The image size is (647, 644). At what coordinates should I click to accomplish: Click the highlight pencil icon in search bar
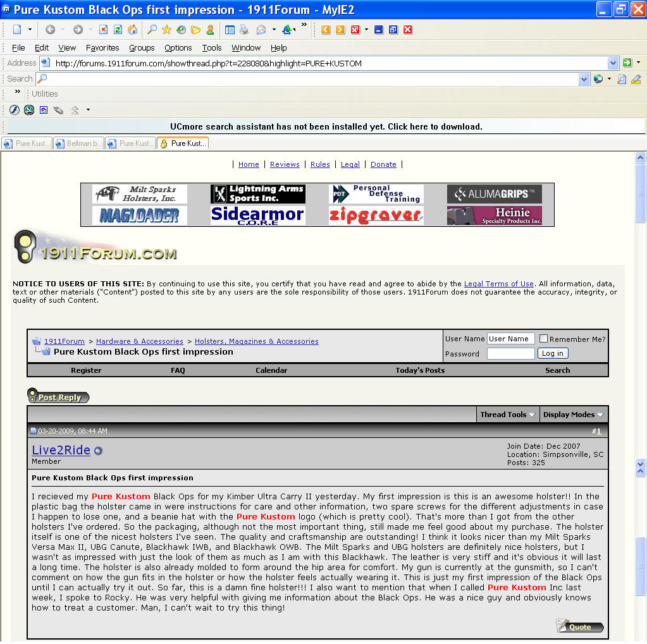click(x=636, y=79)
